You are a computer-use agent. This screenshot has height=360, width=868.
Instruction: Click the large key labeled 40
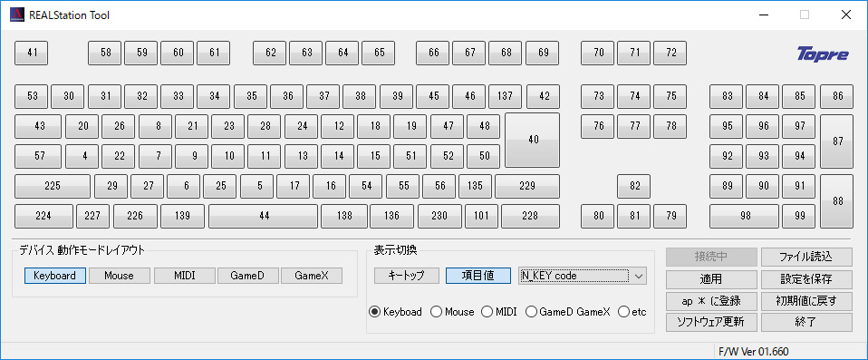(x=533, y=141)
